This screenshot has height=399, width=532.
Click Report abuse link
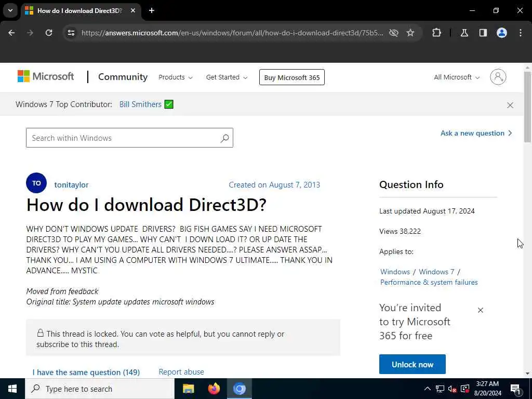(x=181, y=372)
